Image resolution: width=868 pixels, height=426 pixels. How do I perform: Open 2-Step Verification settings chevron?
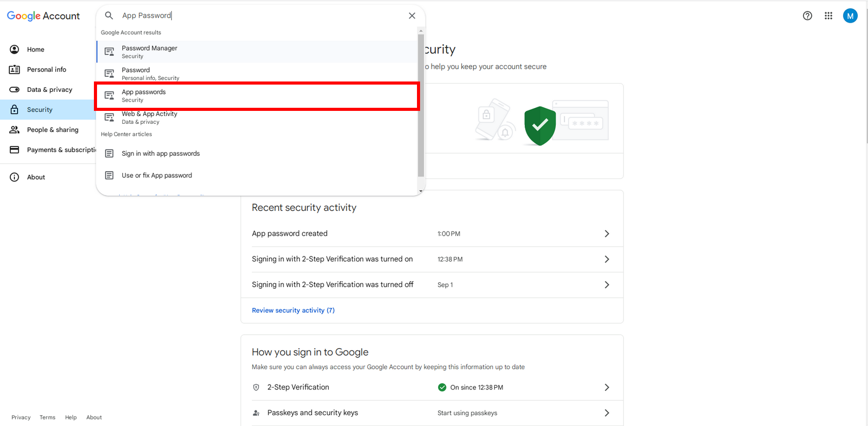pos(606,387)
